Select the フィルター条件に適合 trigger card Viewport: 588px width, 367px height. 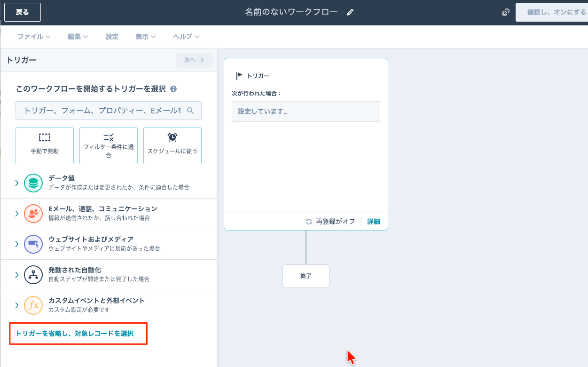(x=109, y=146)
